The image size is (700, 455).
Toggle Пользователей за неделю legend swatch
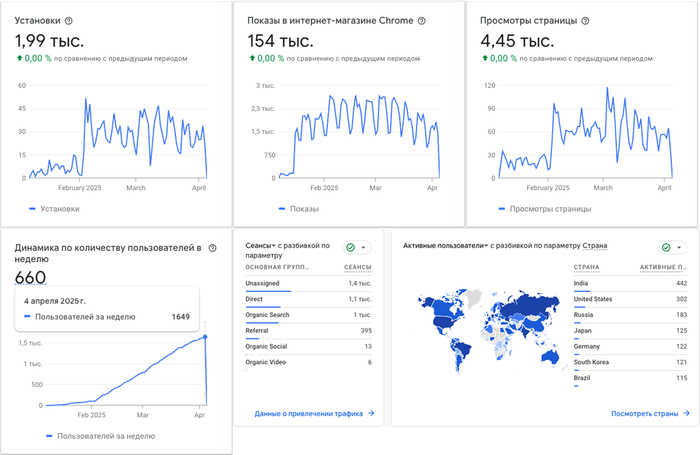pos(51,436)
